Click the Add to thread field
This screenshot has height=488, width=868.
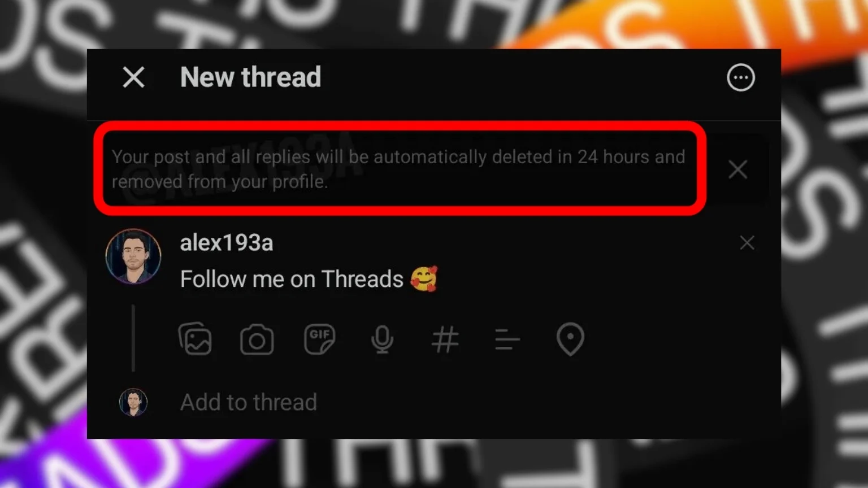[x=249, y=402]
